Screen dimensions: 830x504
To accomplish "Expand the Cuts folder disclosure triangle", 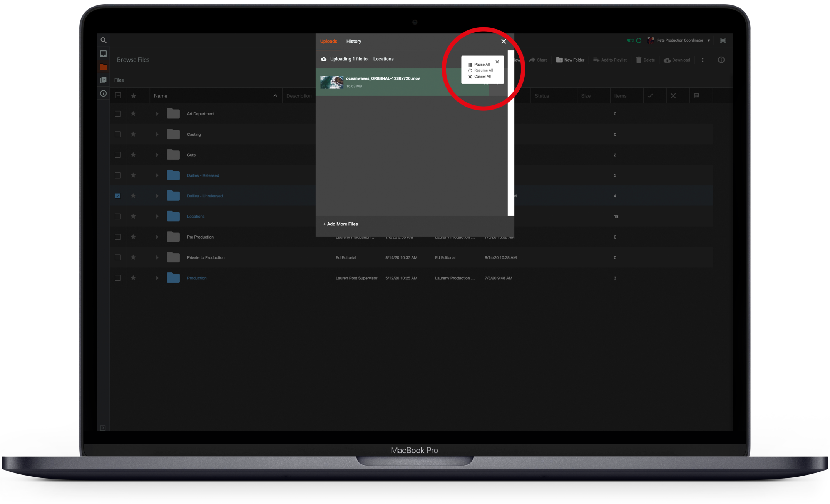I will coord(157,155).
